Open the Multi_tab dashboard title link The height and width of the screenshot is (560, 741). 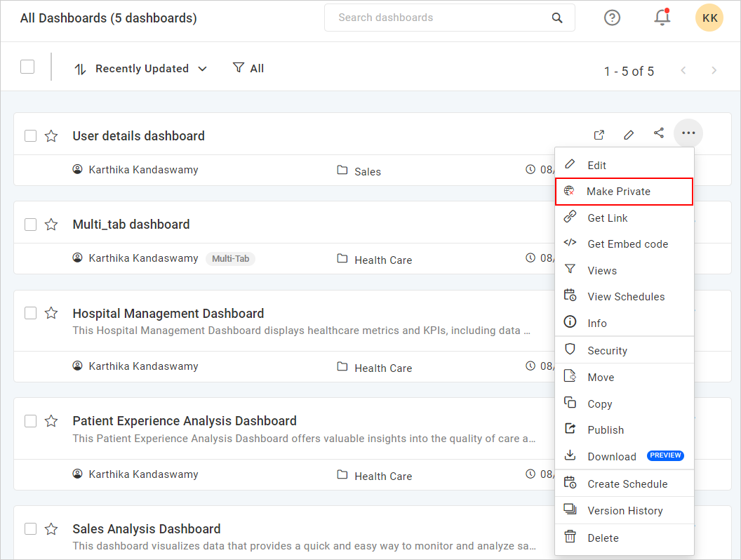click(x=131, y=225)
